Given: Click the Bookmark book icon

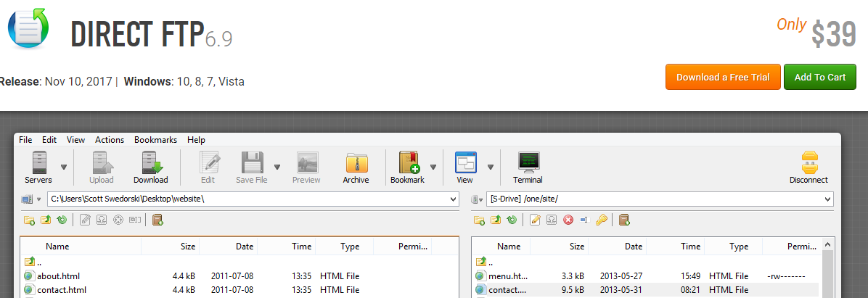Looking at the screenshot, I should (409, 162).
